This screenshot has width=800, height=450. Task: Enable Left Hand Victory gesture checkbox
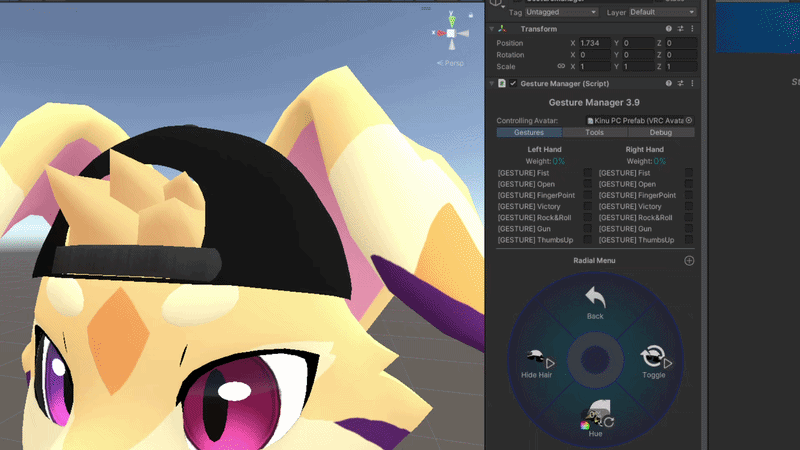pos(588,206)
